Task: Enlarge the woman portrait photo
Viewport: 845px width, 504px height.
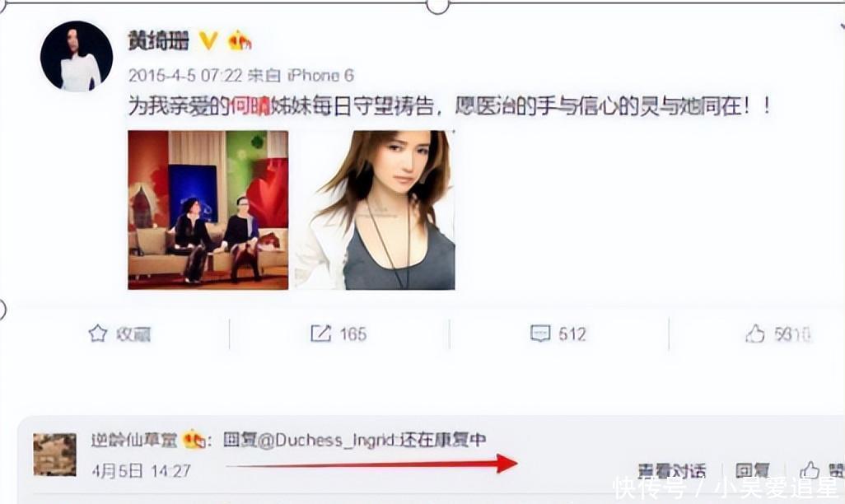Action: click(x=375, y=210)
